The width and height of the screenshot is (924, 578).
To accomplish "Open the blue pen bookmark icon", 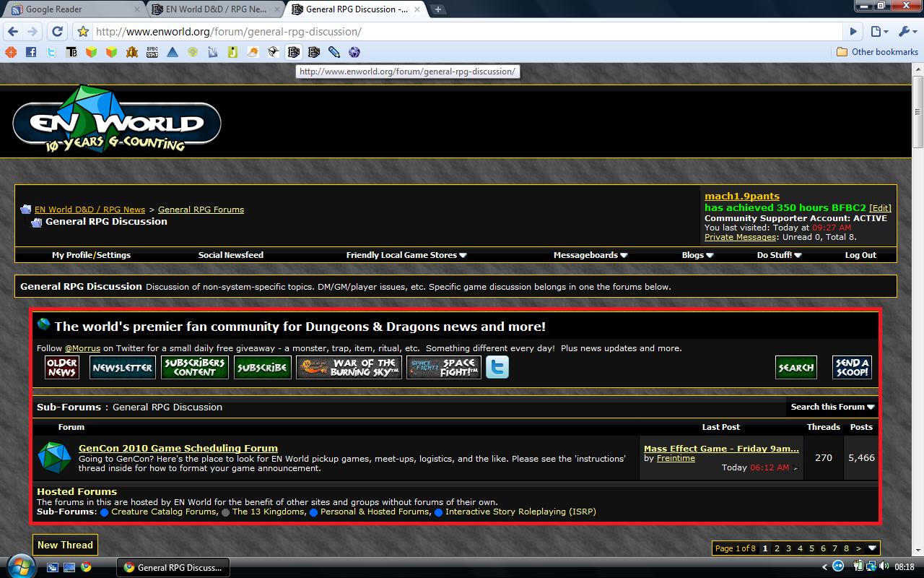I will point(334,52).
